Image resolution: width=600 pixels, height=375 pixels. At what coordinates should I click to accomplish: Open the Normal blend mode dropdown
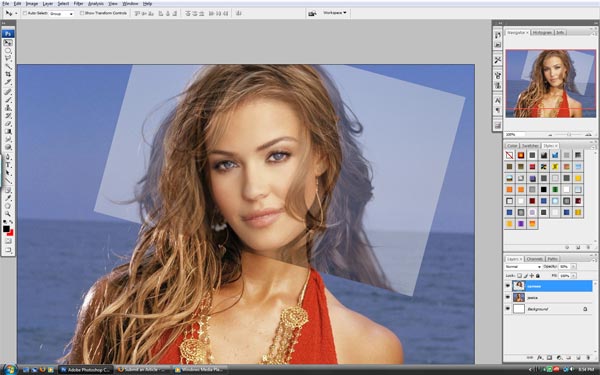tap(523, 267)
